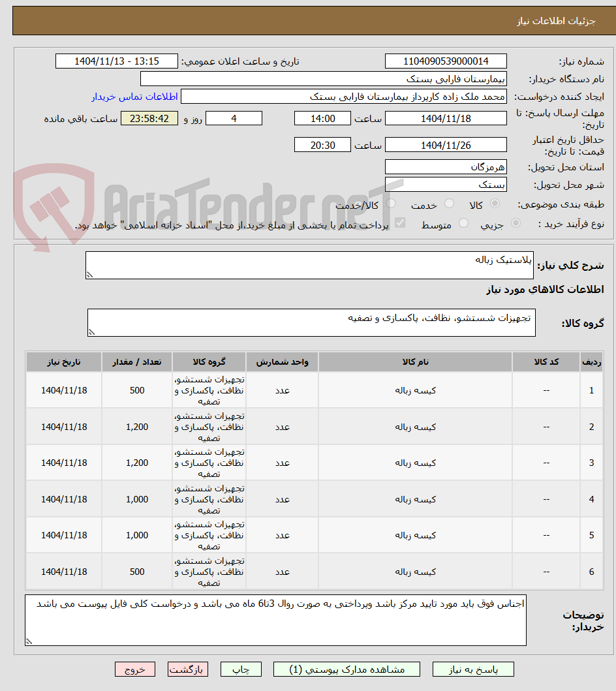Click quantity 1,000 in row 4
The image size is (616, 691).
pyautogui.click(x=137, y=500)
